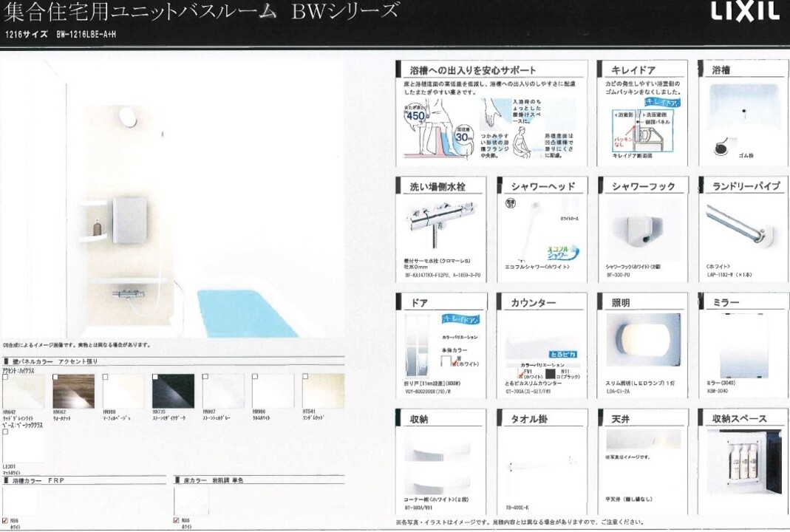
Task: Click the 収納スペース section header
Action: click(740, 419)
